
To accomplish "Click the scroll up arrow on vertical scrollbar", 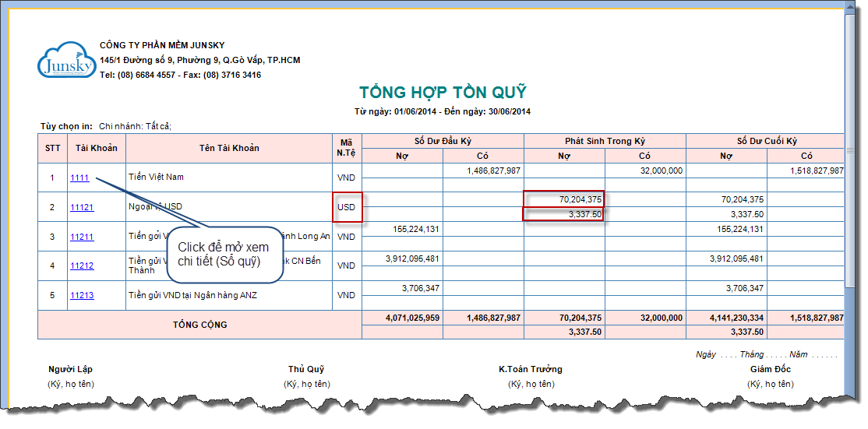I will point(852,8).
